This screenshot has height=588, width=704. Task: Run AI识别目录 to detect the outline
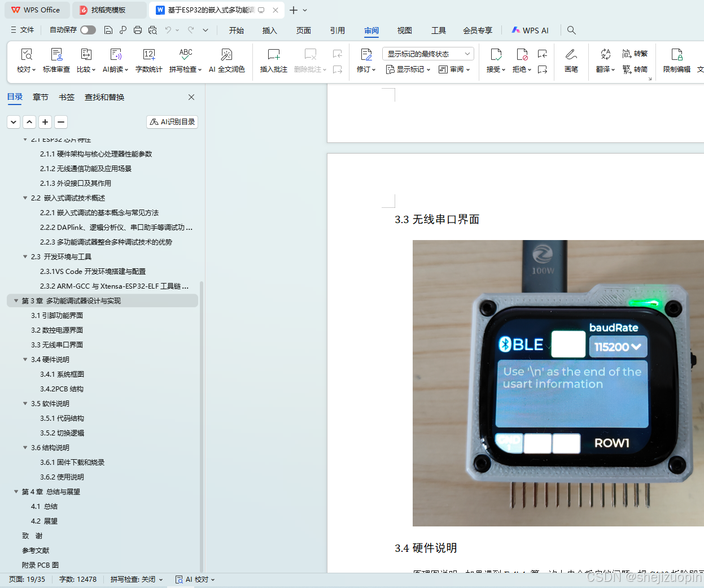[x=172, y=121]
